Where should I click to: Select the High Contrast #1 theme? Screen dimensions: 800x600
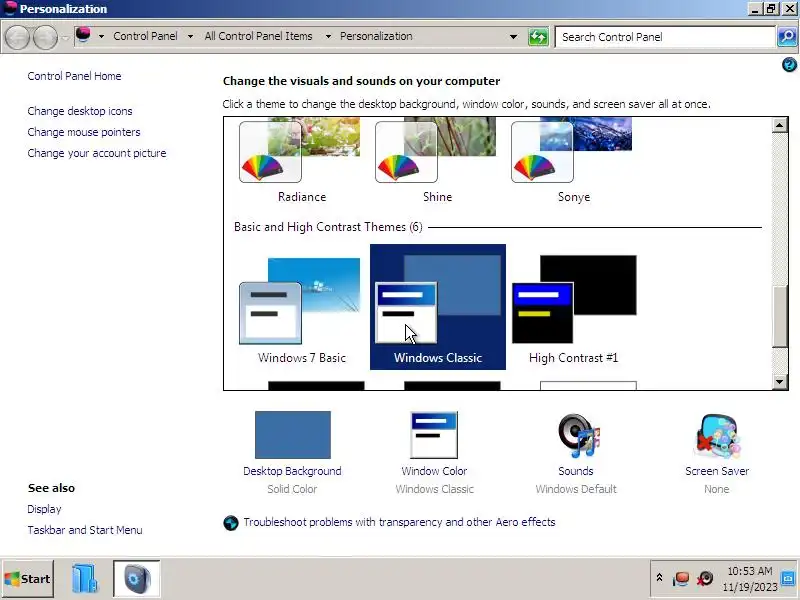coord(573,307)
